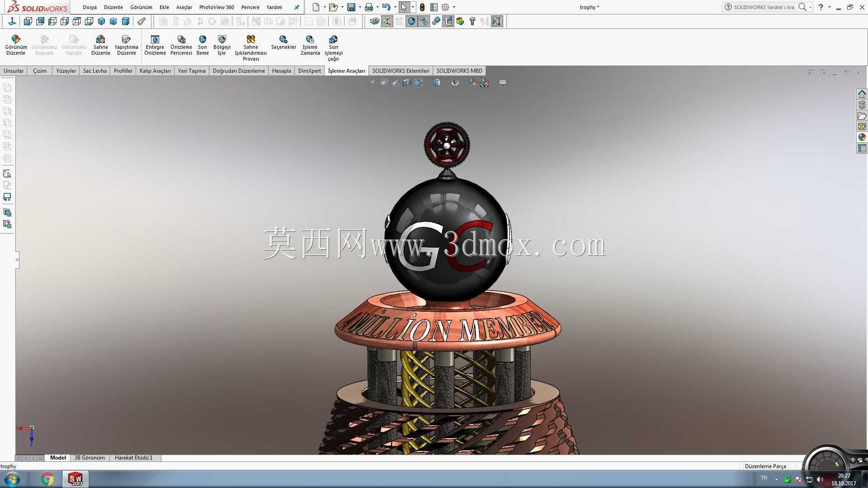Toggle Entegre Önizleme integrated preview
Viewport: 868px width, 488px height.
click(155, 45)
